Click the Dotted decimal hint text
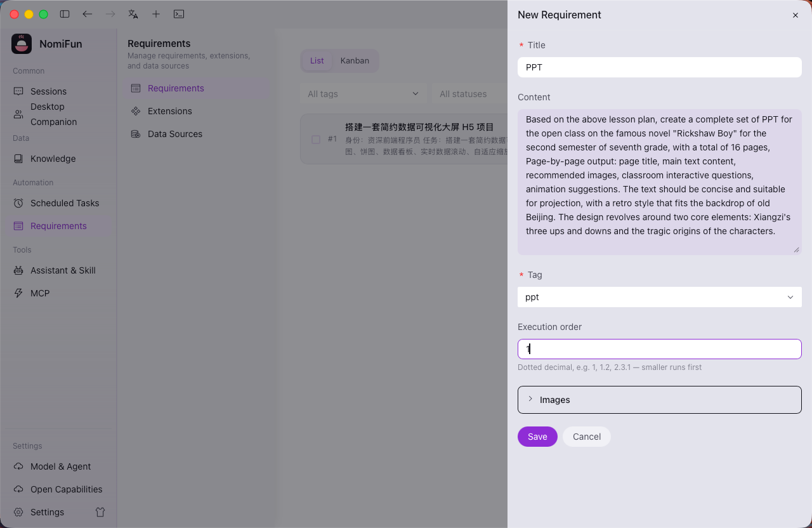Viewport: 812px width, 528px height. (x=610, y=367)
